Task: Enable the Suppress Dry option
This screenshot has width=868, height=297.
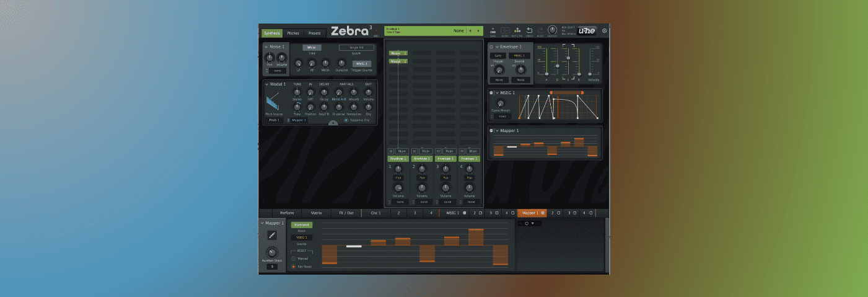Action: (346, 120)
